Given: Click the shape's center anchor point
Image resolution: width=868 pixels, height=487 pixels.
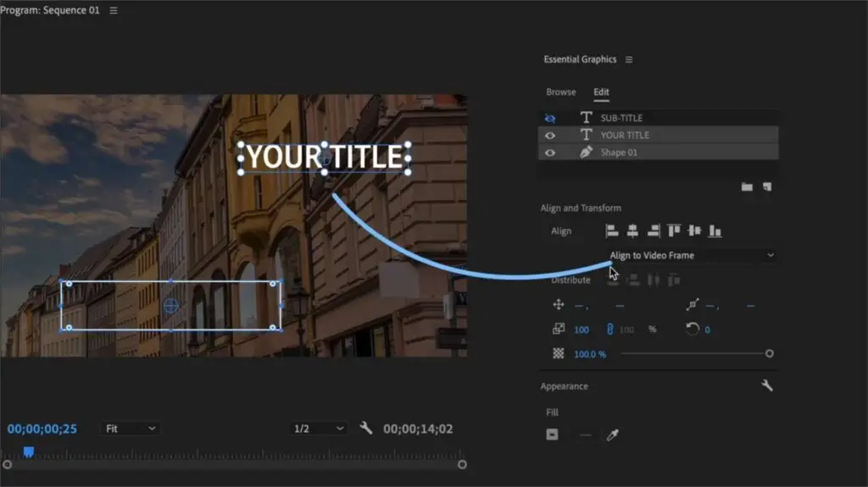Looking at the screenshot, I should (170, 306).
